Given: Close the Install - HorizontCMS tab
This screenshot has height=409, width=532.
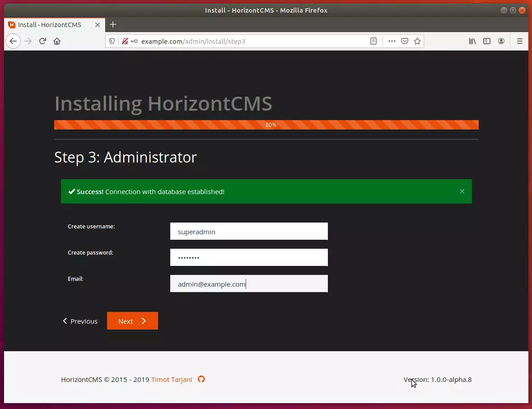Looking at the screenshot, I should point(98,25).
